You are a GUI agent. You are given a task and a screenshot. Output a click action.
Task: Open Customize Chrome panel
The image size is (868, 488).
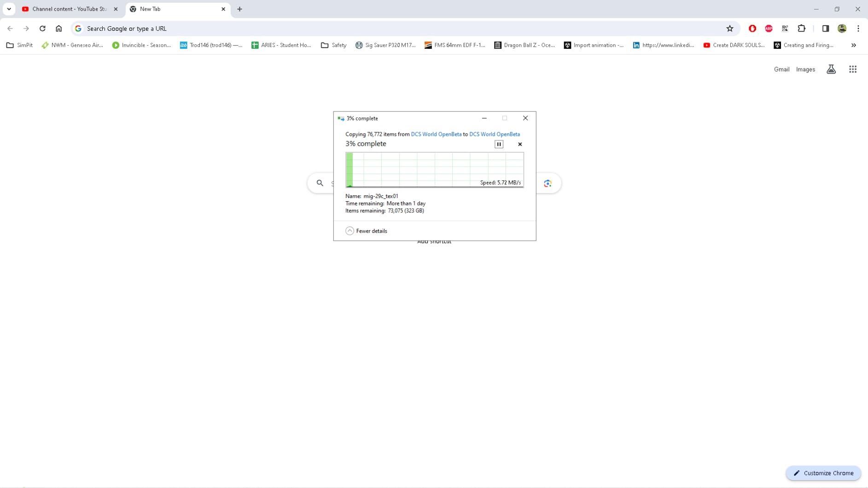(x=823, y=473)
